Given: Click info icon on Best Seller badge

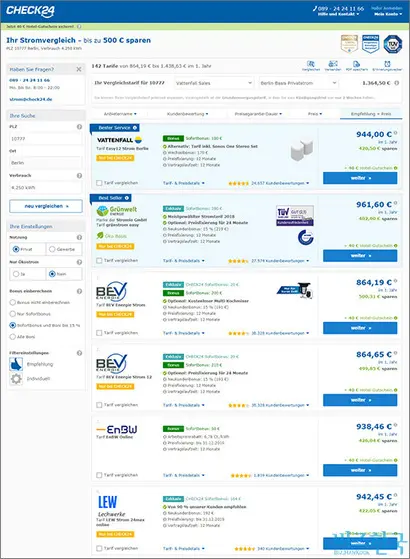Looking at the screenshot, I should 127,198.
